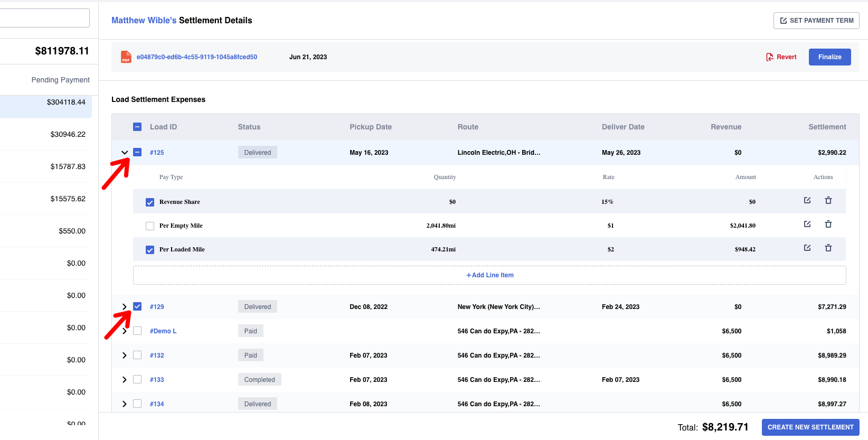Toggle the select-all loads header checkbox

[x=137, y=127]
